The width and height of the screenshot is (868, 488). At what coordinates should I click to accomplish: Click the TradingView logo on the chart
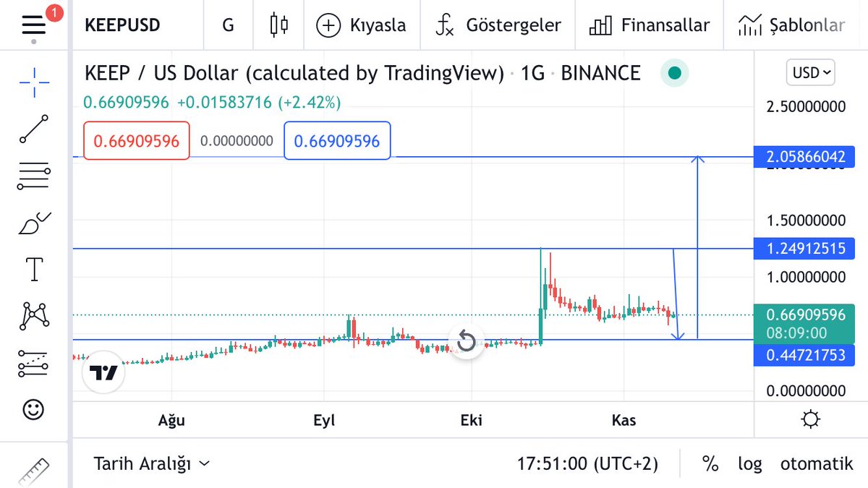point(103,373)
